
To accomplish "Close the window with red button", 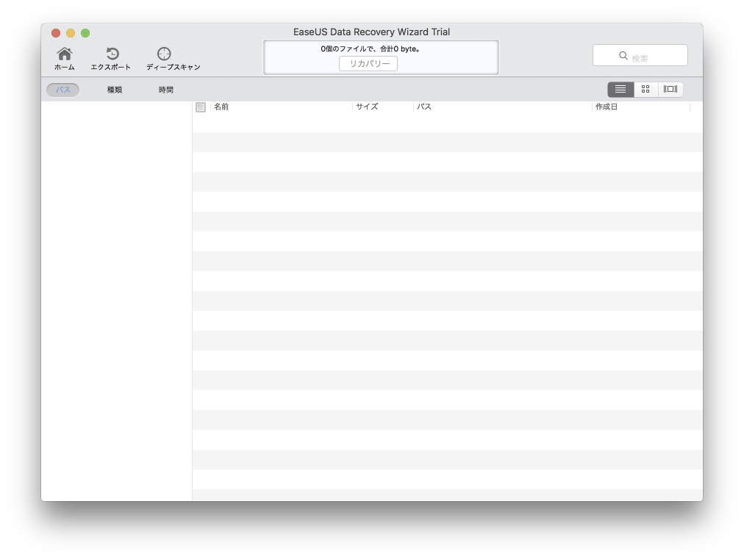I will (x=56, y=33).
